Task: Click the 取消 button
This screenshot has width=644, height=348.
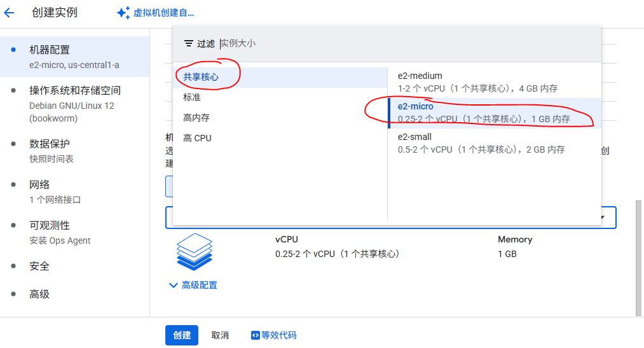Action: 220,335
